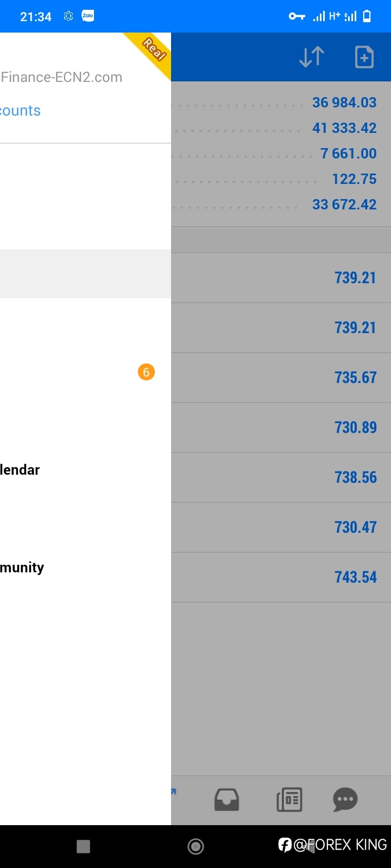The image size is (391, 868).
Task: Open the news page icon
Action: [289, 800]
